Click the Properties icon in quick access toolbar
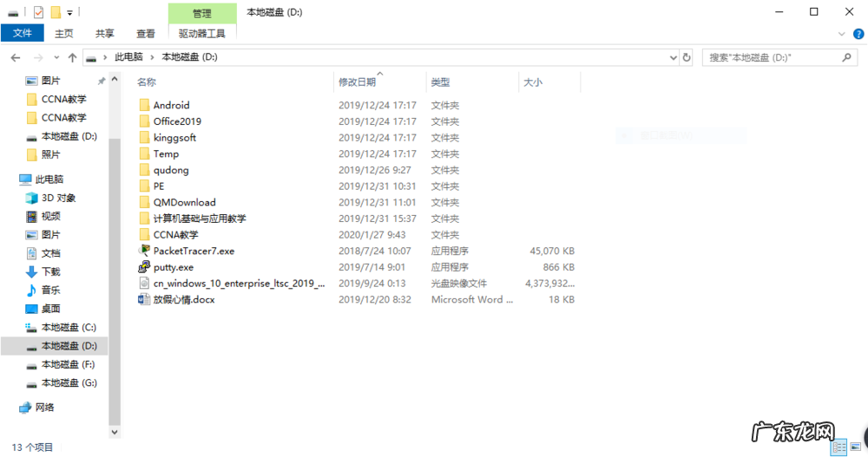The image size is (868, 457). [x=38, y=11]
